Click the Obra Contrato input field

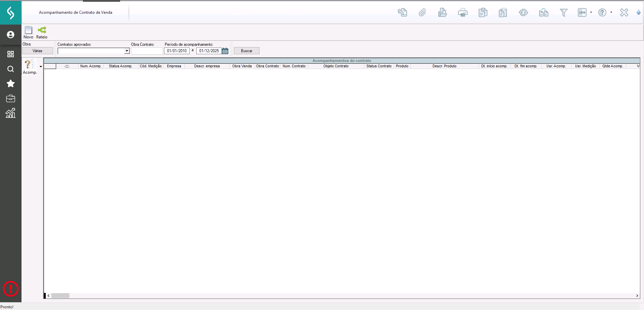(147, 51)
